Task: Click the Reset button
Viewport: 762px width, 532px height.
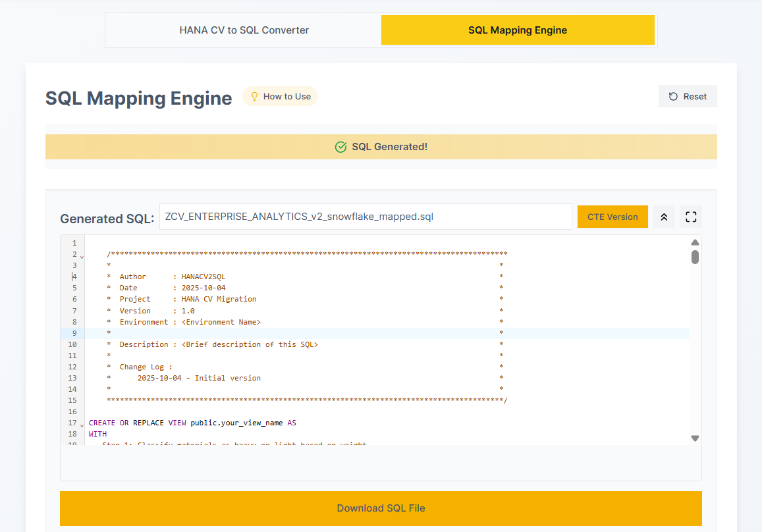Action: [688, 96]
